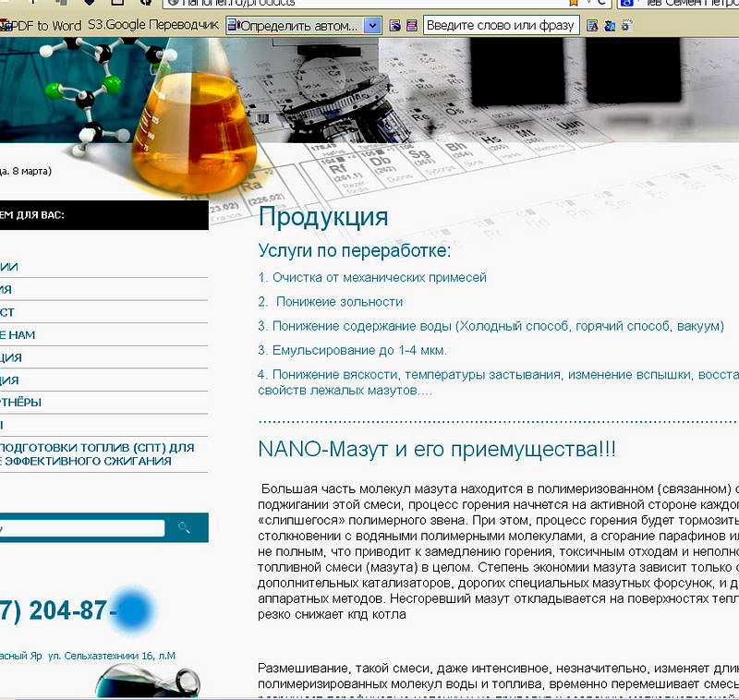Image resolution: width=739 pixels, height=700 pixels.
Task: Open the 'Определить автом...' language combo box
Action: 303,26
